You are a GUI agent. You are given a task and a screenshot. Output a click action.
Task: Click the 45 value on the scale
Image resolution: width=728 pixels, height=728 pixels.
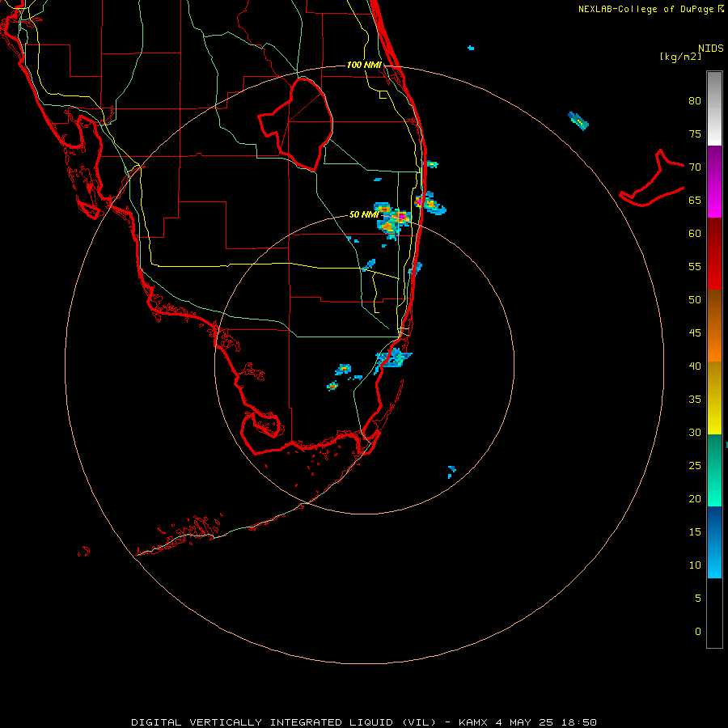(695, 333)
